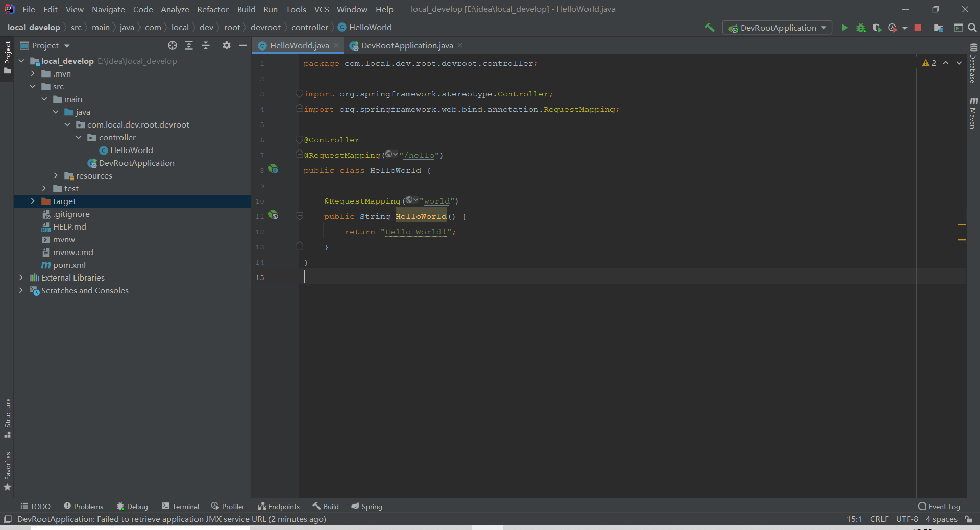Open the Event Log
The image size is (980, 530).
click(939, 506)
